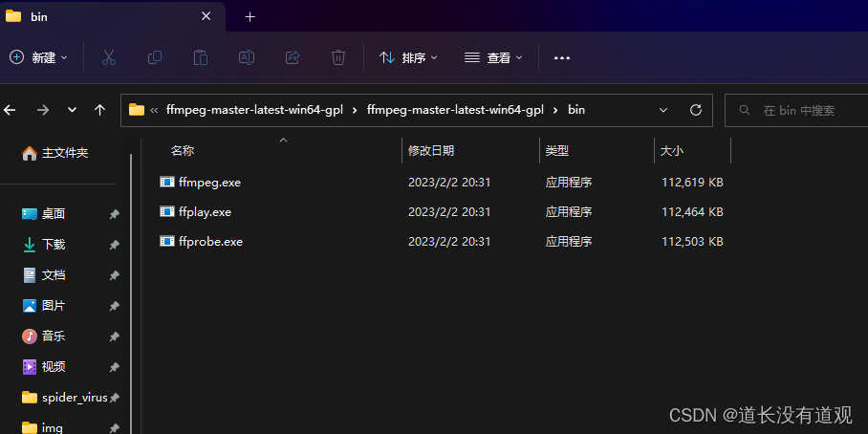868x434 pixels.
Task: Unpin 文档 using its pin icon
Action: (114, 275)
